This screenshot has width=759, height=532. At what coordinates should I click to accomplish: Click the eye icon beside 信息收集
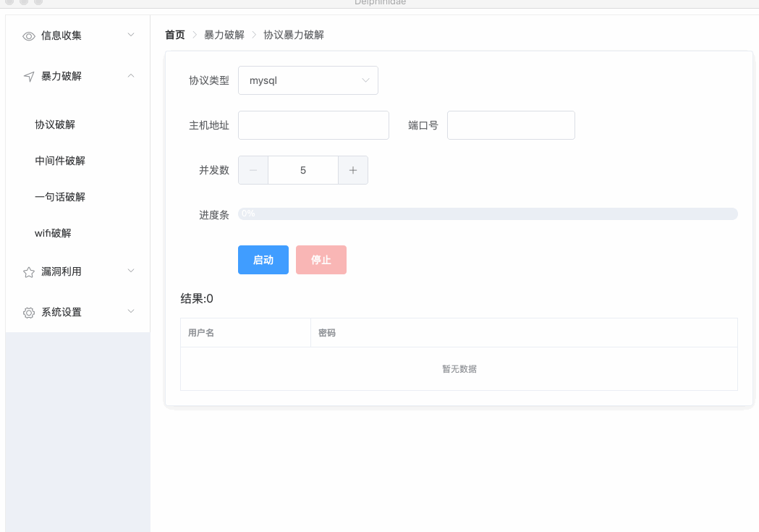coord(29,36)
